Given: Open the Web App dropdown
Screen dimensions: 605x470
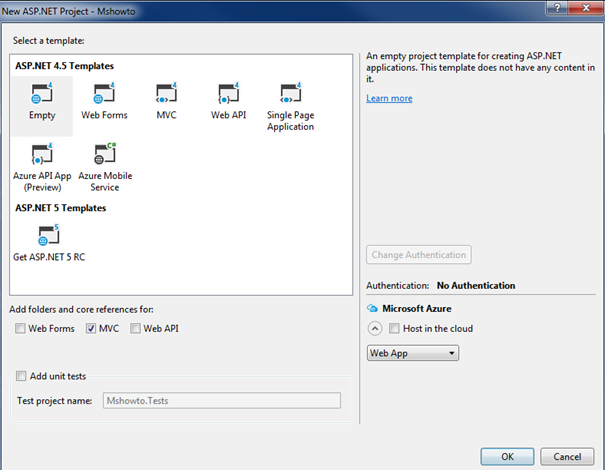Looking at the screenshot, I should pos(412,353).
